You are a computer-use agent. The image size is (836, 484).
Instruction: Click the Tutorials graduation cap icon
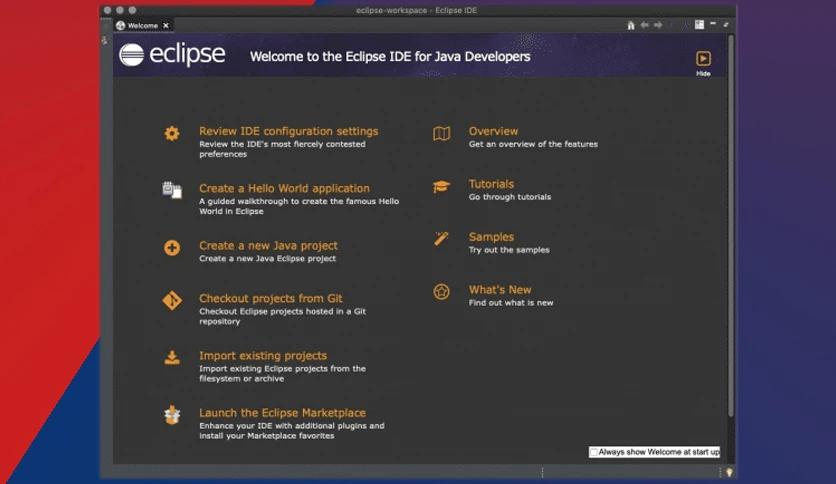tap(441, 187)
